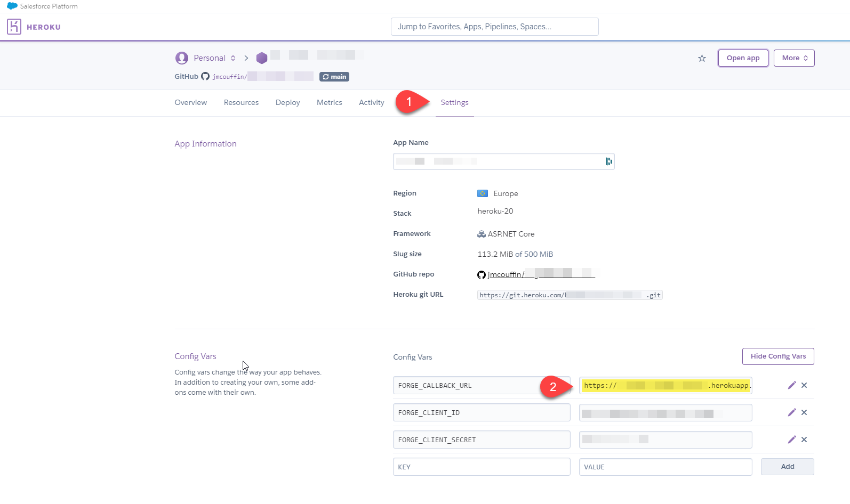Image resolution: width=850 pixels, height=504 pixels.
Task: Focus the Jump to Favorites search box
Action: click(x=495, y=27)
